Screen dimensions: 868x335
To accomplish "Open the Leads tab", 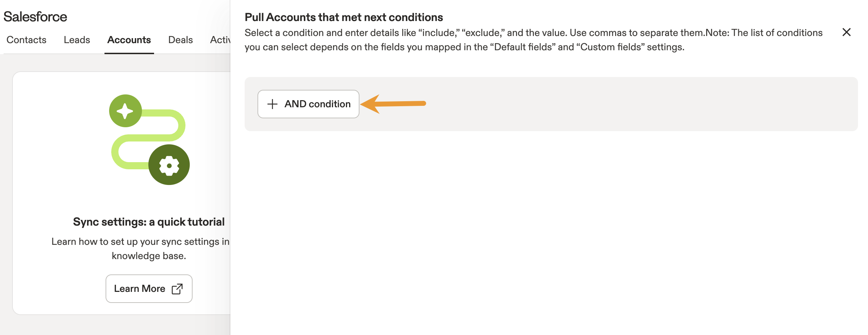I will [x=77, y=40].
